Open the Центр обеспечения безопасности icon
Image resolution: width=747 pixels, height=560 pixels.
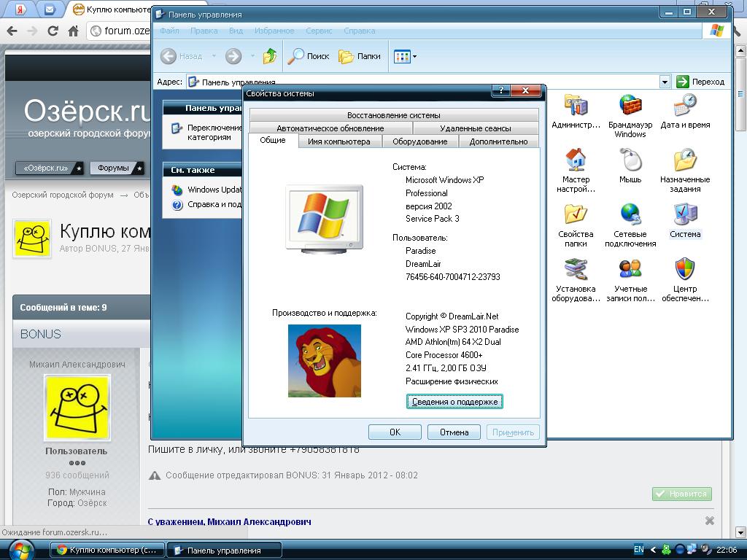coord(685,279)
